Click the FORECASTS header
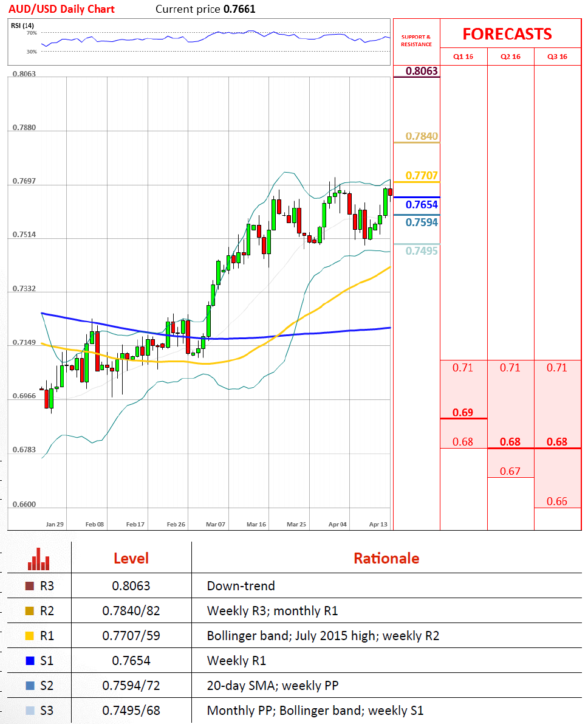Viewport: 588px width, 724px height. coord(507,33)
